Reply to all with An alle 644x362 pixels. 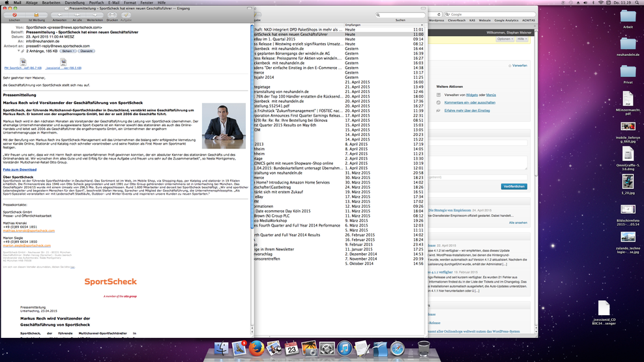click(77, 15)
